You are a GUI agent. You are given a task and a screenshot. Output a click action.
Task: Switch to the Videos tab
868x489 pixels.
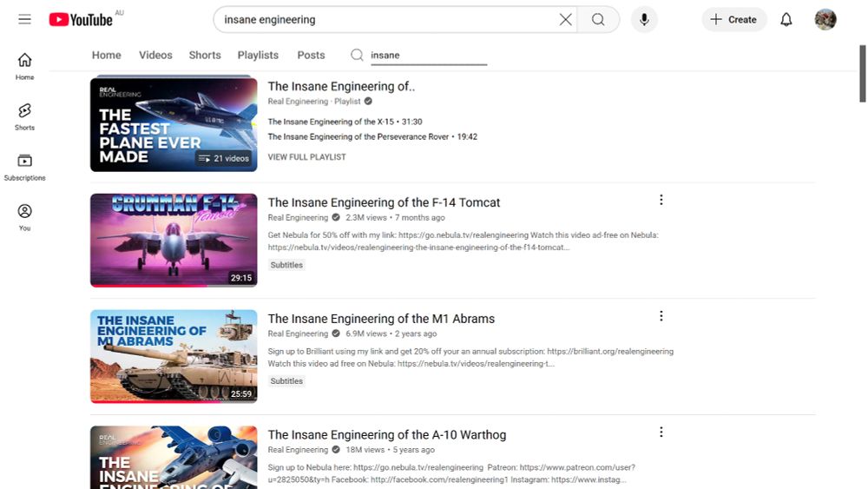(155, 55)
